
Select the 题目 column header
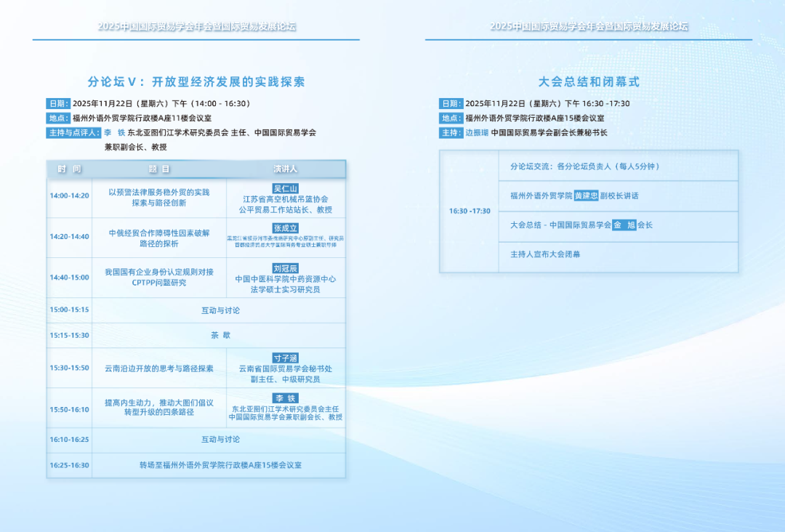coord(159,169)
